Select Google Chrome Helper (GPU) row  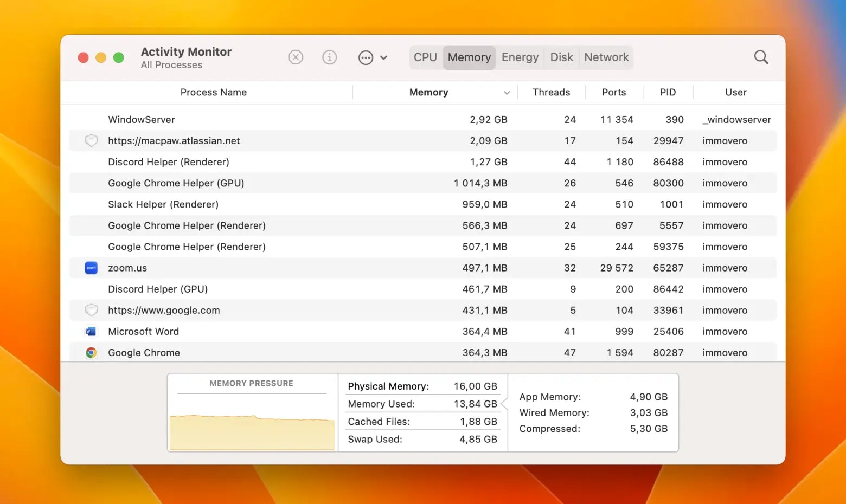[423, 183]
